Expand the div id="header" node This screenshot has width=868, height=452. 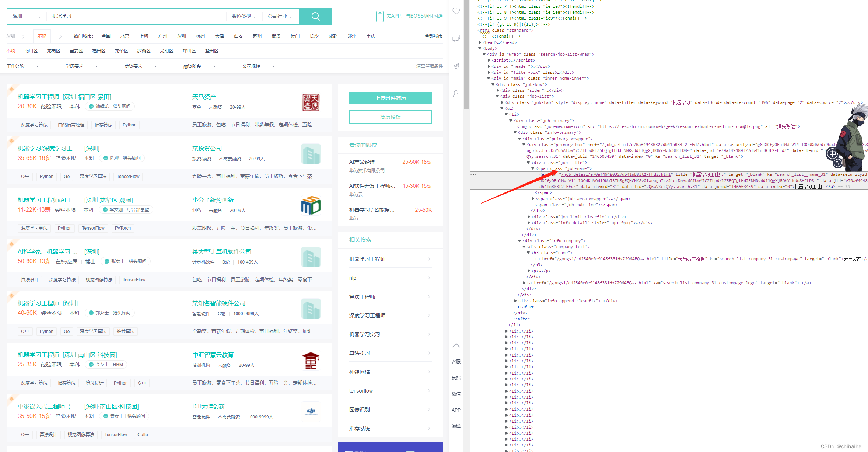(489, 66)
